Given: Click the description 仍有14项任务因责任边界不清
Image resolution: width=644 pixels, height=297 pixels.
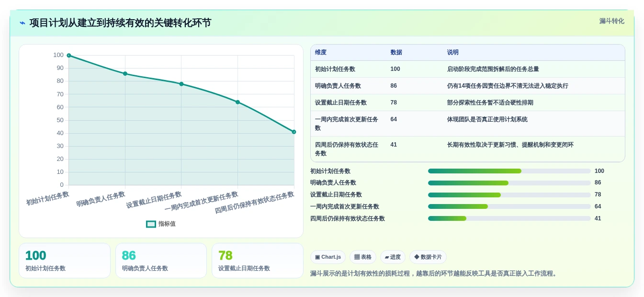Looking at the screenshot, I should tap(508, 86).
